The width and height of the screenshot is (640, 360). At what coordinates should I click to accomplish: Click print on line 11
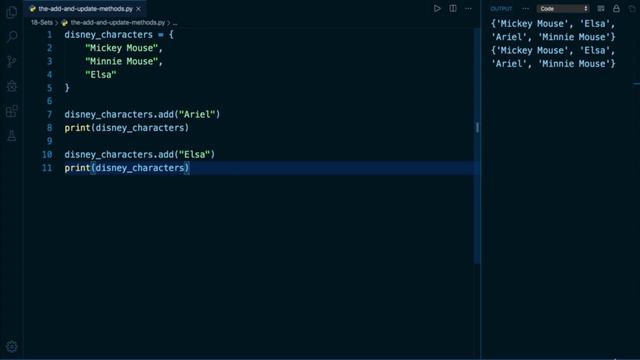(x=77, y=168)
